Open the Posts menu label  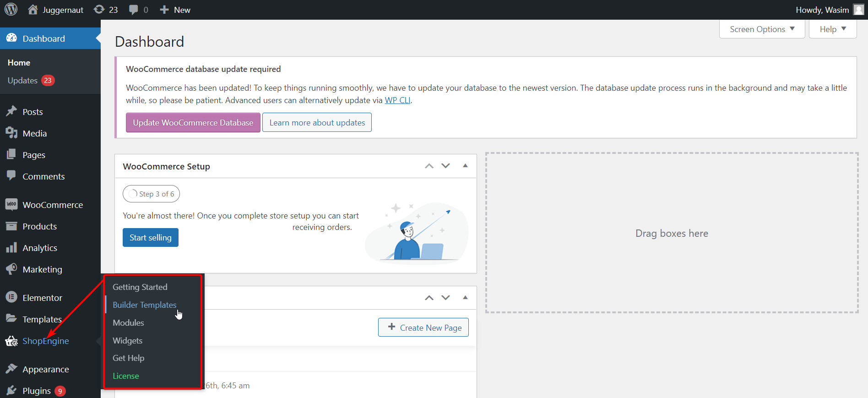33,112
